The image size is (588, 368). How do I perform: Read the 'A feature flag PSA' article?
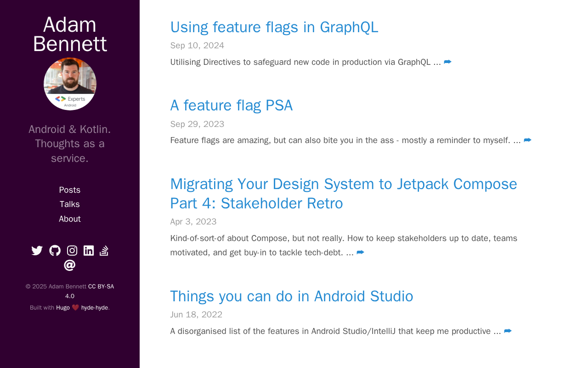coord(231,105)
